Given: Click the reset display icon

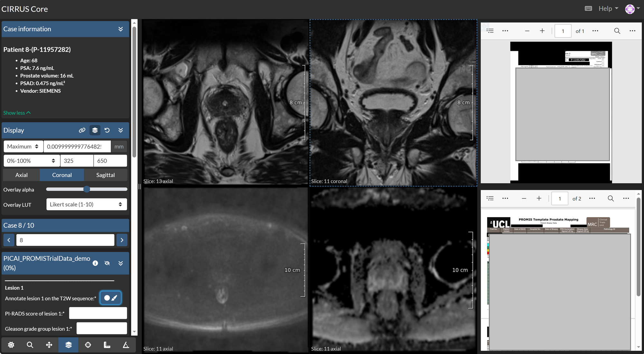Looking at the screenshot, I should coord(107,130).
